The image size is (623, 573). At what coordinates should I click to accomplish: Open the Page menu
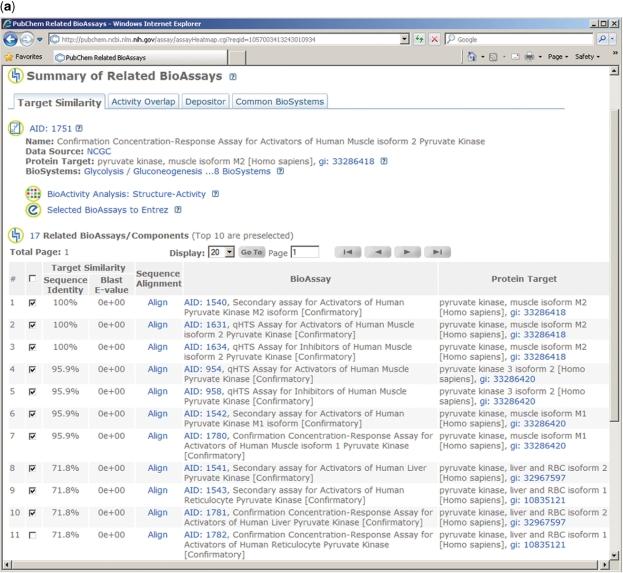[558, 57]
